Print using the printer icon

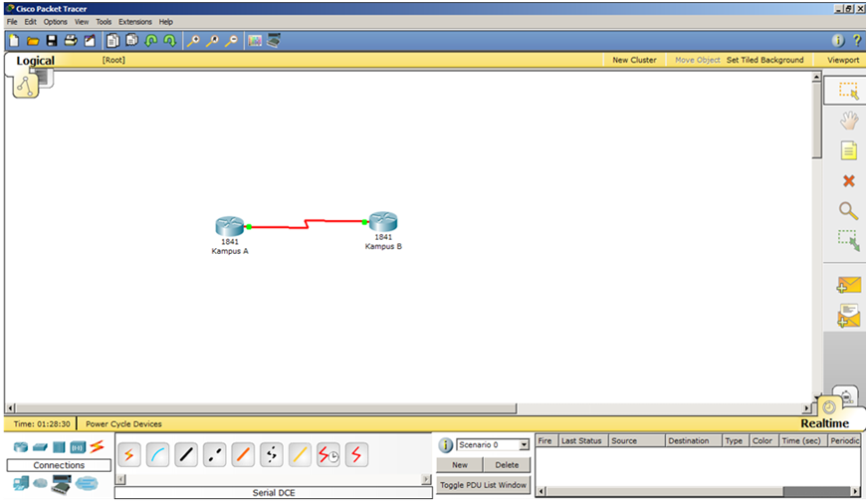point(71,41)
